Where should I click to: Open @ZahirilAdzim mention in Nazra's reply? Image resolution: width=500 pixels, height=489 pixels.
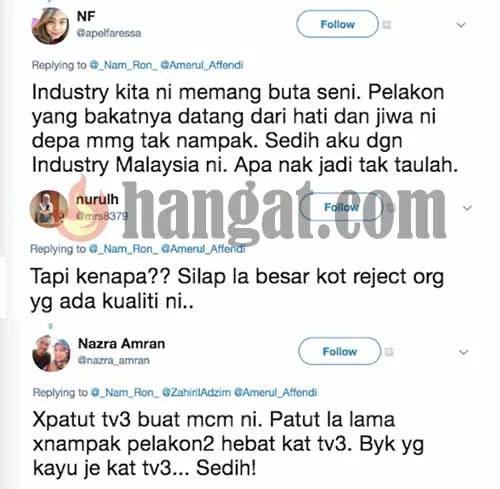point(196,392)
